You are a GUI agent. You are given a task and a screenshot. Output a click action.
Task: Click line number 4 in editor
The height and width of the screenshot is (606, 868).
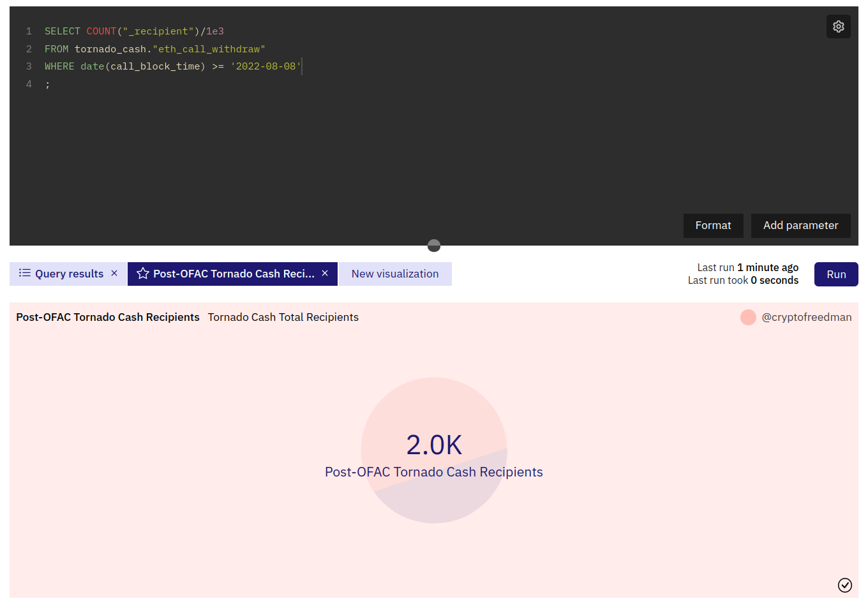29,84
